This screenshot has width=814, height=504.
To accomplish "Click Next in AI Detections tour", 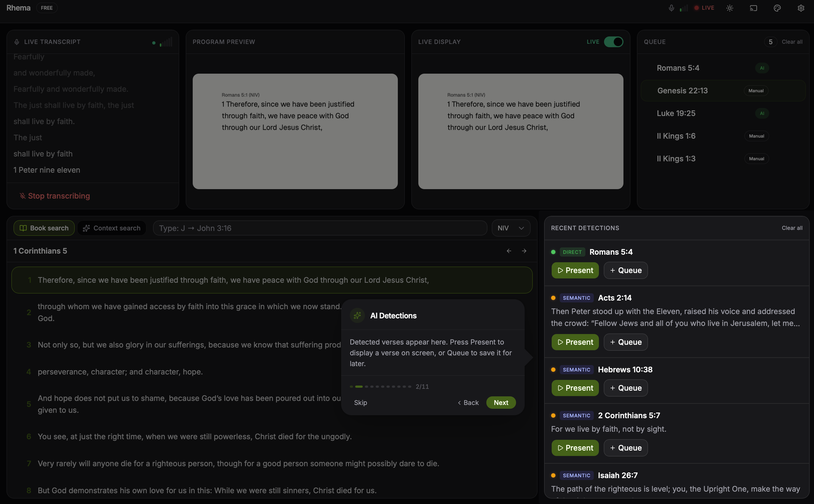I will tap(501, 403).
